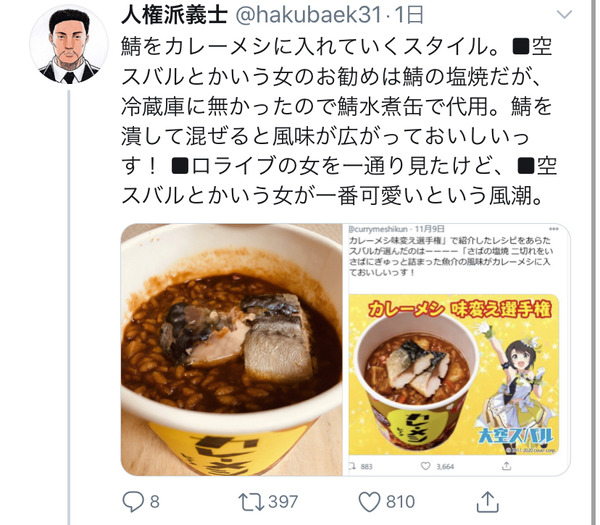600x525 pixels.
Task: Click the tweet body text to expand
Action: coord(339,121)
